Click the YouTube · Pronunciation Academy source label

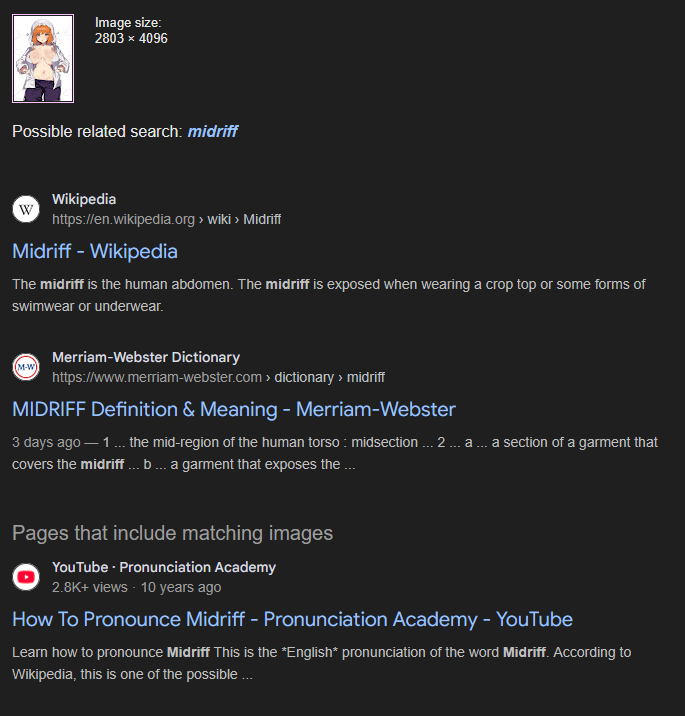[164, 567]
